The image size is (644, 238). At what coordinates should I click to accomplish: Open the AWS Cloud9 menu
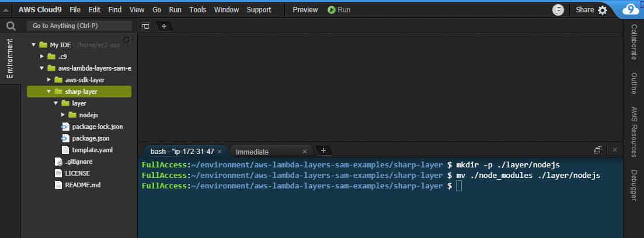40,10
